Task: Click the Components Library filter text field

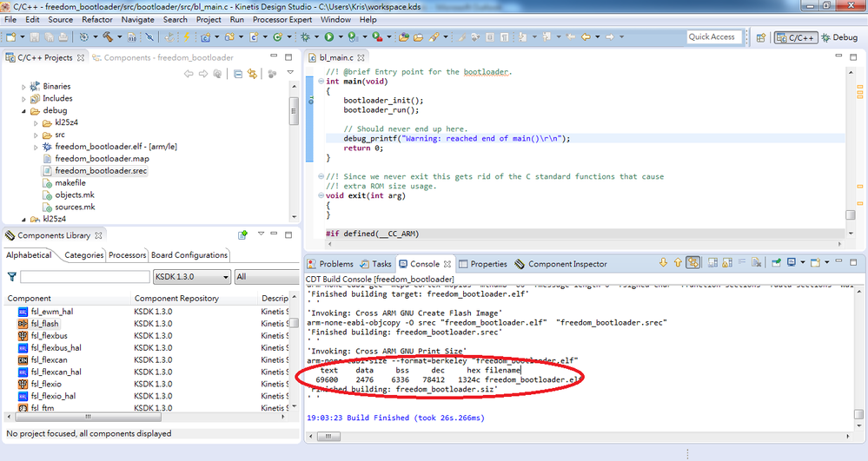Action: [84, 277]
